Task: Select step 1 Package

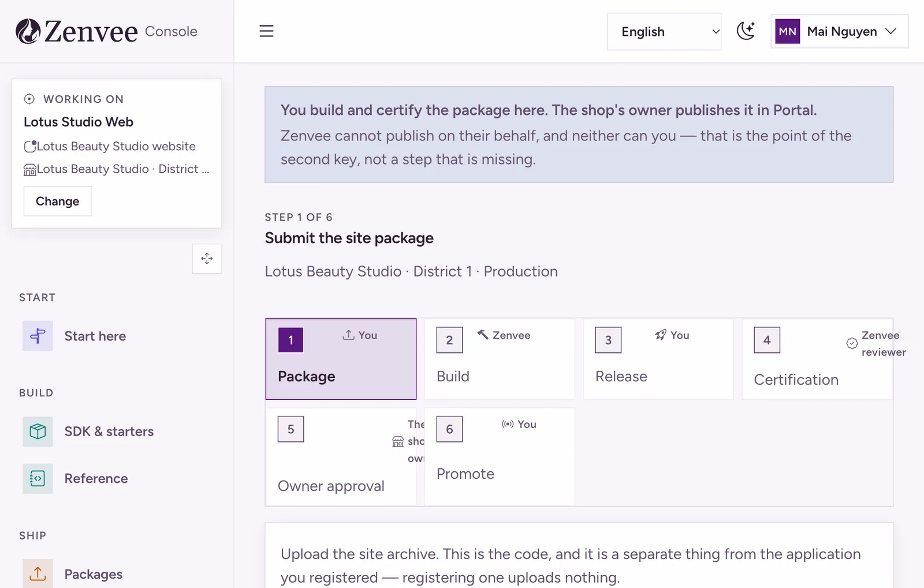Action: [341, 359]
